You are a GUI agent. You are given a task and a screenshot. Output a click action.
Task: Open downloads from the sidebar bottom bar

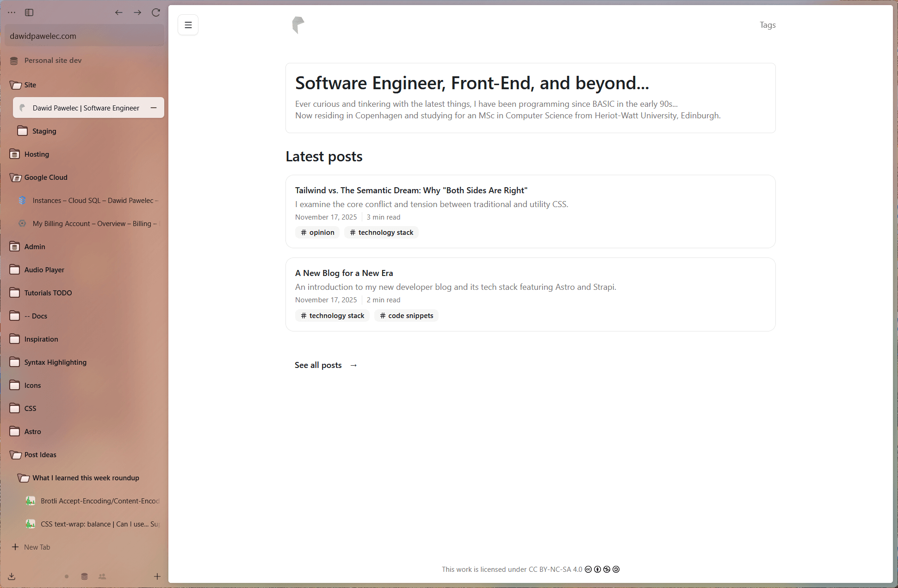[x=11, y=576]
